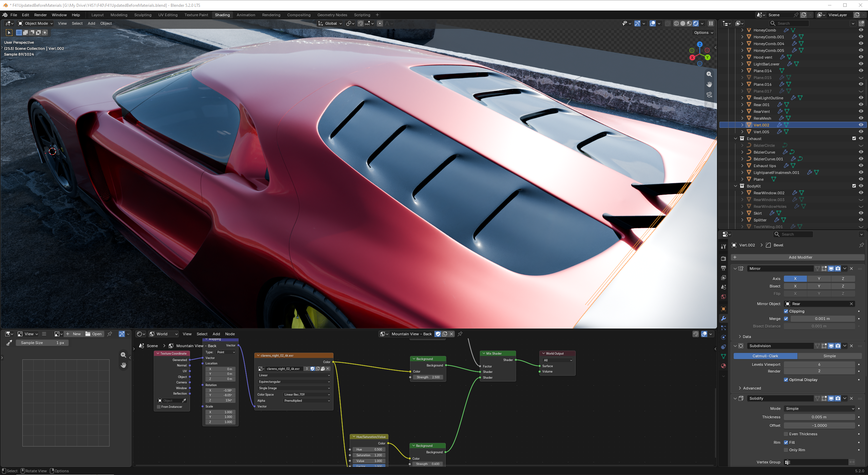Screen dimensions: 868x475
Task: Enable Y axis in Mirror modifier Axis row
Action: 819,279
